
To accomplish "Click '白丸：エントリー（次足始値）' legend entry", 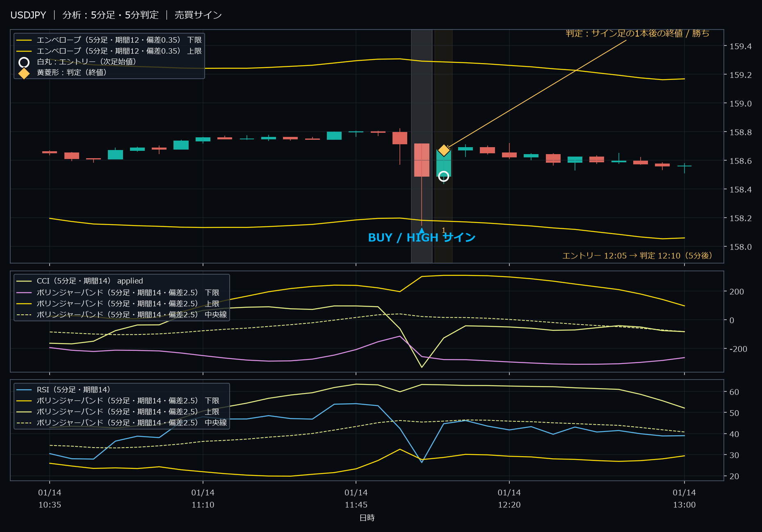I will 77,62.
